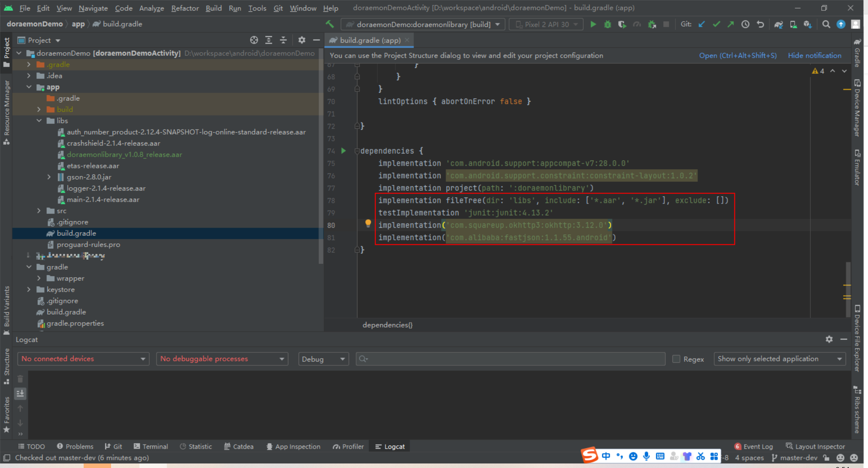Run with coverage shield icon
The height and width of the screenshot is (468, 868).
pos(622,24)
